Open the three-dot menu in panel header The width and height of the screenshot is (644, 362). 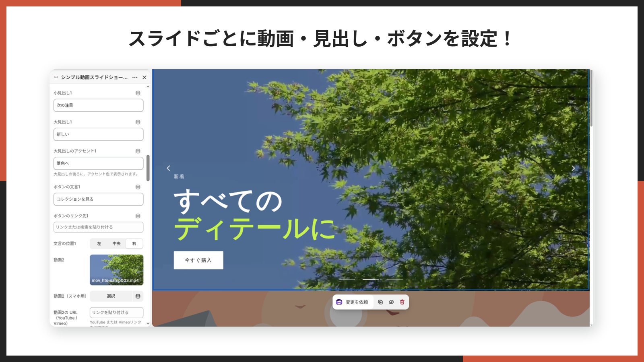click(135, 77)
